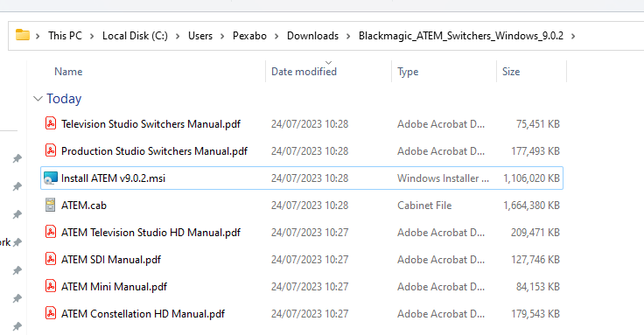Click the date modified cell of ATEM.cab
Image resolution: width=644 pixels, height=335 pixels.
pyautogui.click(x=310, y=206)
